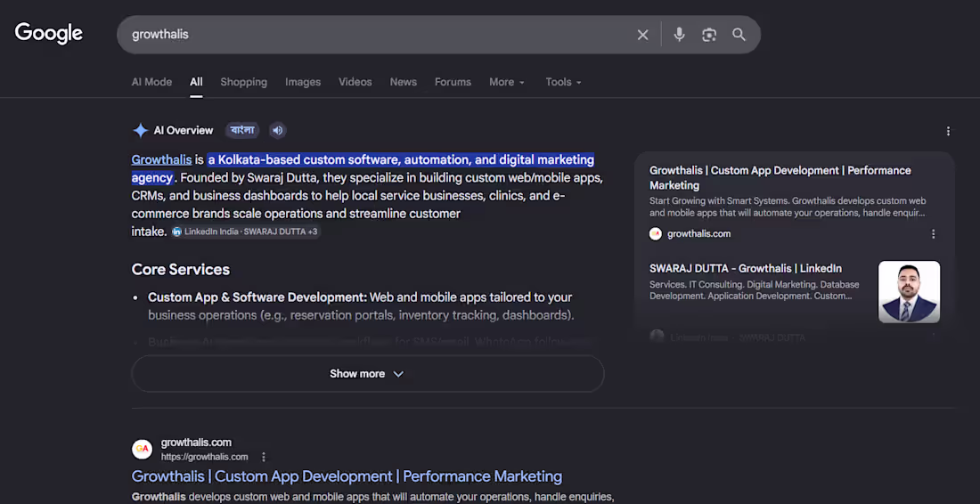Go to the Images tab

(x=303, y=82)
